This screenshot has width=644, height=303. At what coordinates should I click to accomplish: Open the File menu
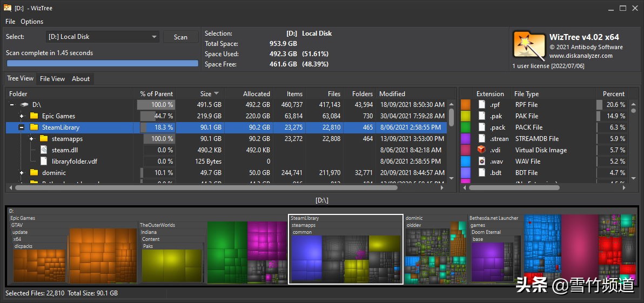pos(10,22)
